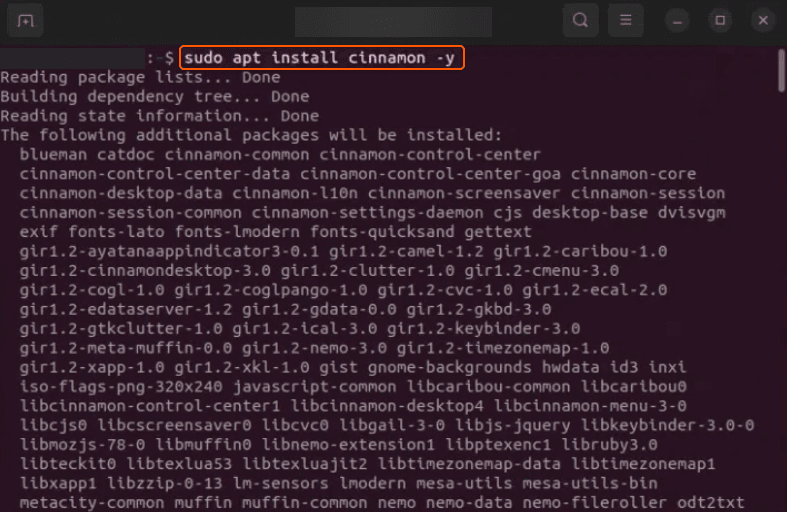Click the 'cinnamon-screensaver' package name
The width and height of the screenshot is (787, 512).
464,193
